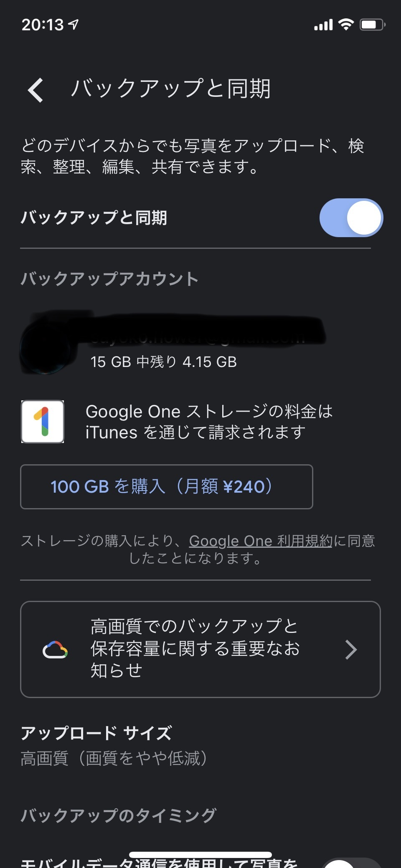Tap the 高画質でのバックアップ notice text

(195, 648)
